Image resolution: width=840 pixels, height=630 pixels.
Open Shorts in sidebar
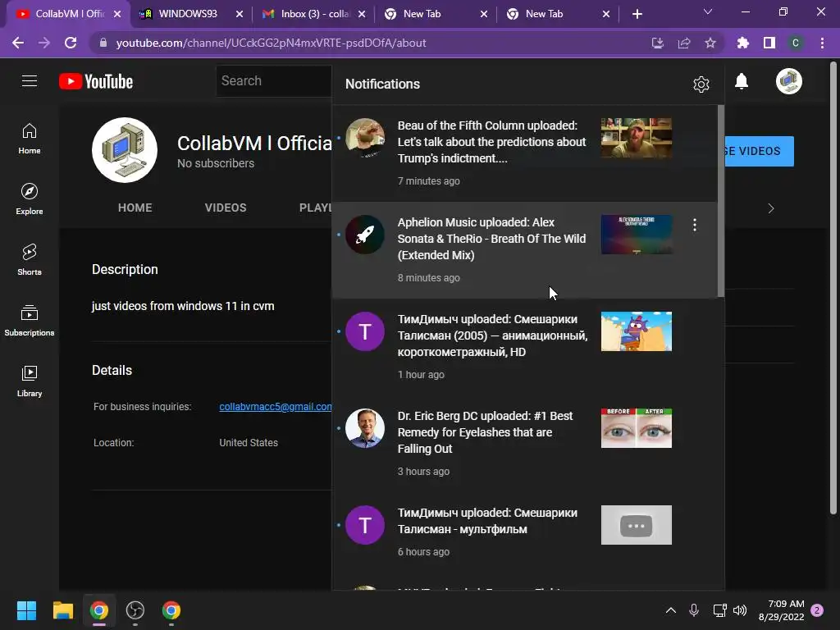[x=30, y=260]
